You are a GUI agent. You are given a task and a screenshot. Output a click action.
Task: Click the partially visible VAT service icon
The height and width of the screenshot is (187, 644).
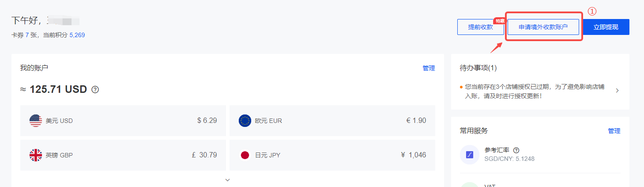(470, 185)
